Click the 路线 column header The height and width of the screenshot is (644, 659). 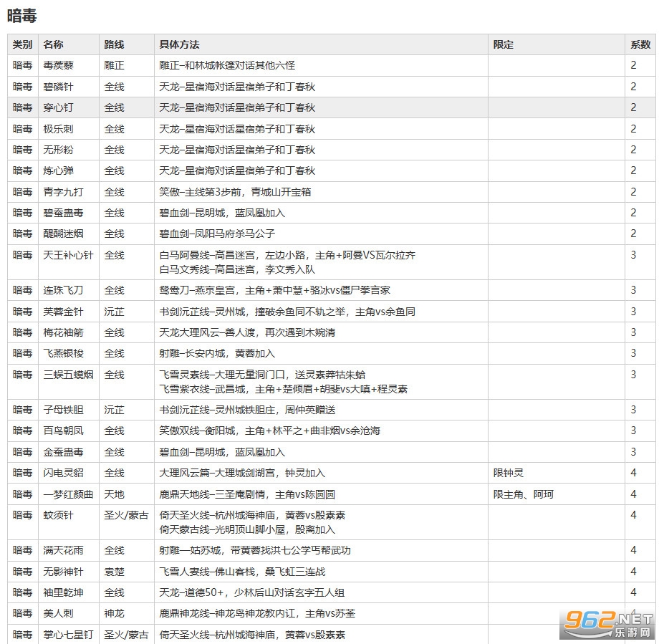click(127, 44)
